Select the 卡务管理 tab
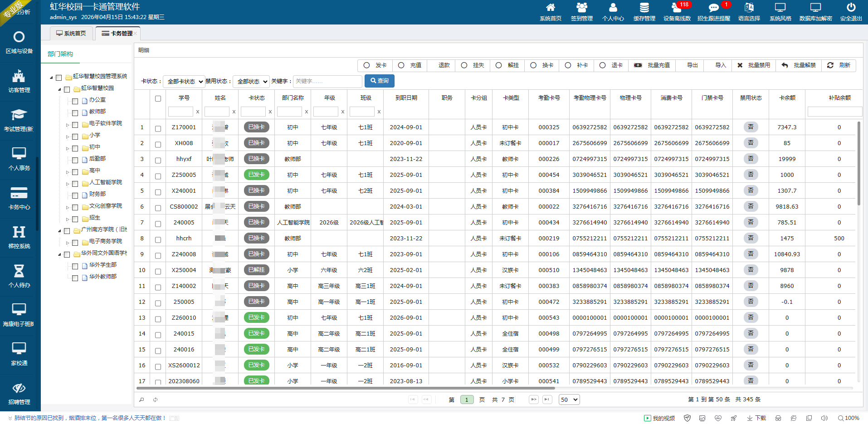 [117, 33]
